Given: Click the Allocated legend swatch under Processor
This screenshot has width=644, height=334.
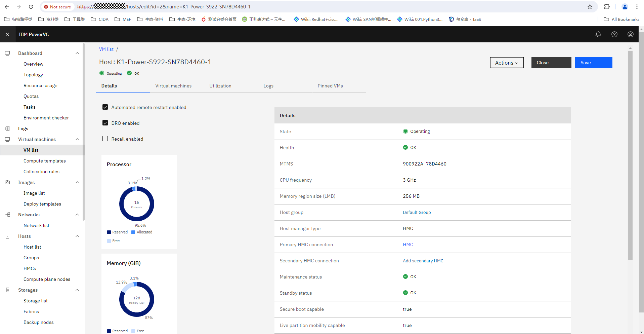Looking at the screenshot, I should click(133, 232).
